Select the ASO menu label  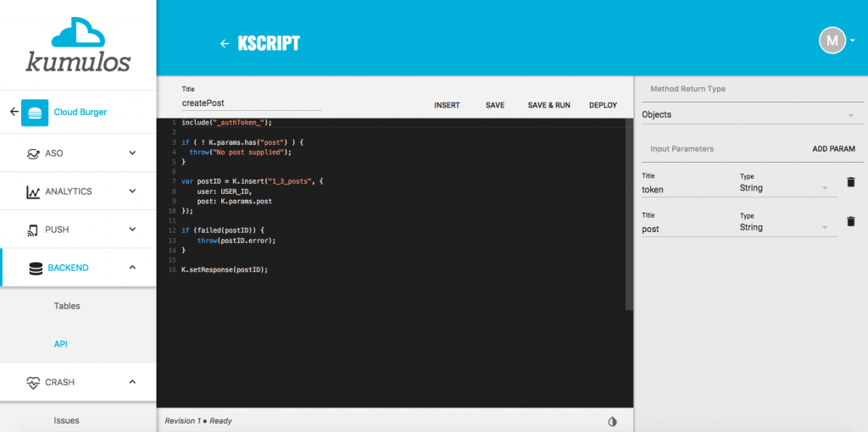pyautogui.click(x=54, y=153)
